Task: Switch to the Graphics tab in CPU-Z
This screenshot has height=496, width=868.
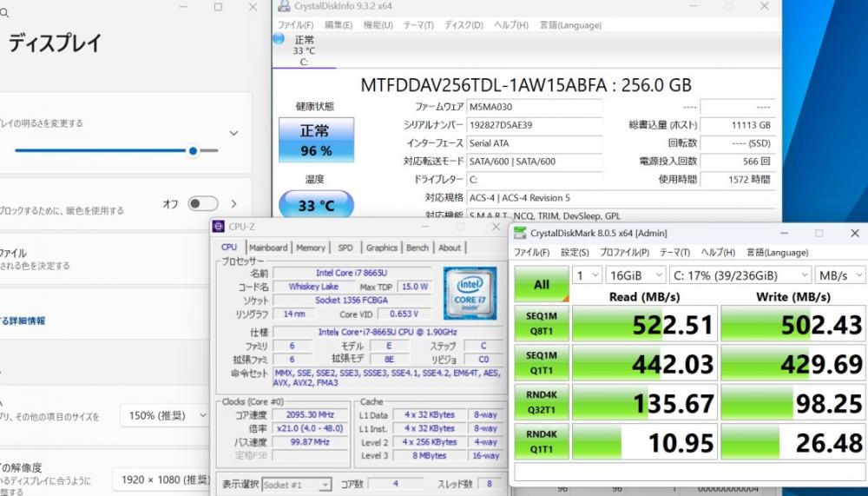Action: pyautogui.click(x=381, y=248)
